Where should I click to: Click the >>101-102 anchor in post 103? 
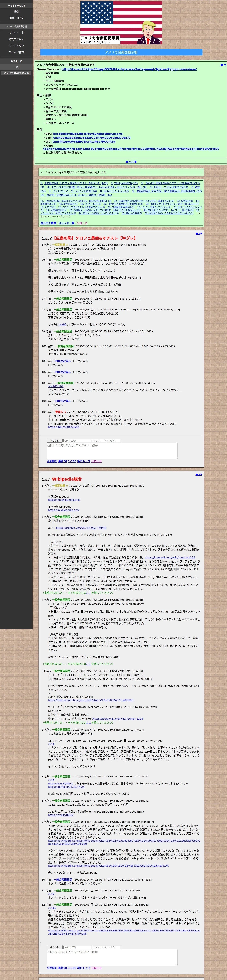(56, 386)
